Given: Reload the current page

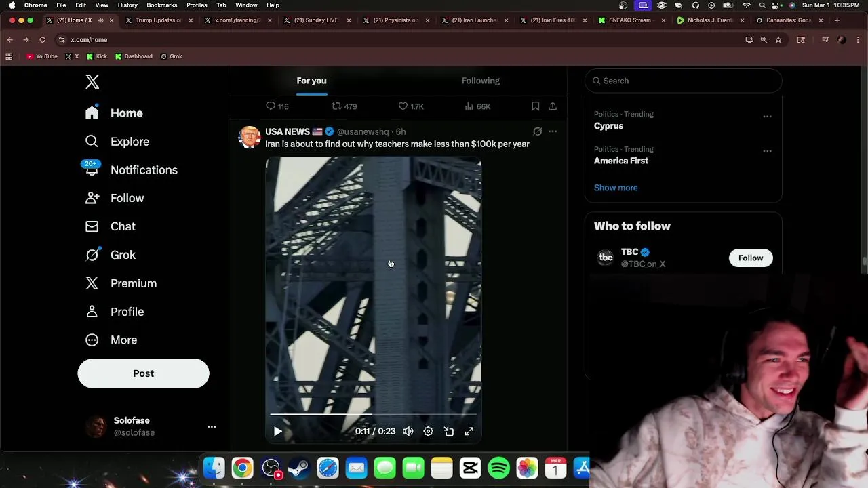Looking at the screenshot, I should tap(42, 40).
